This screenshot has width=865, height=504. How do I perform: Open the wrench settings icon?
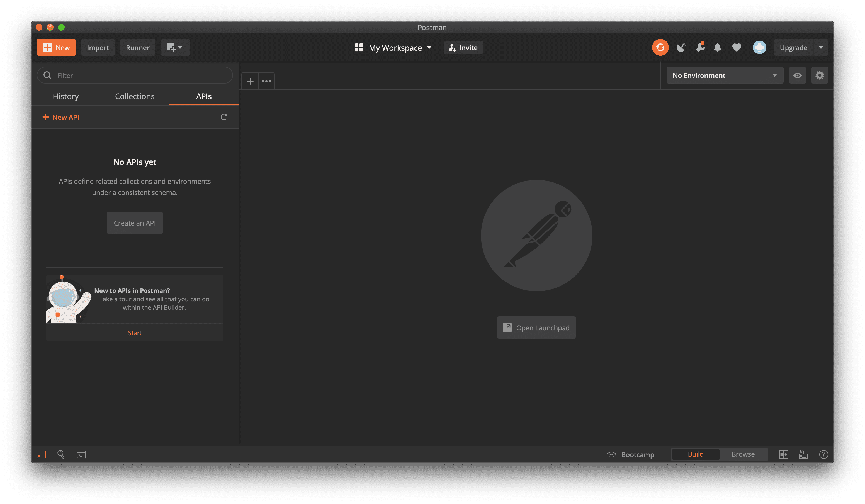point(700,48)
